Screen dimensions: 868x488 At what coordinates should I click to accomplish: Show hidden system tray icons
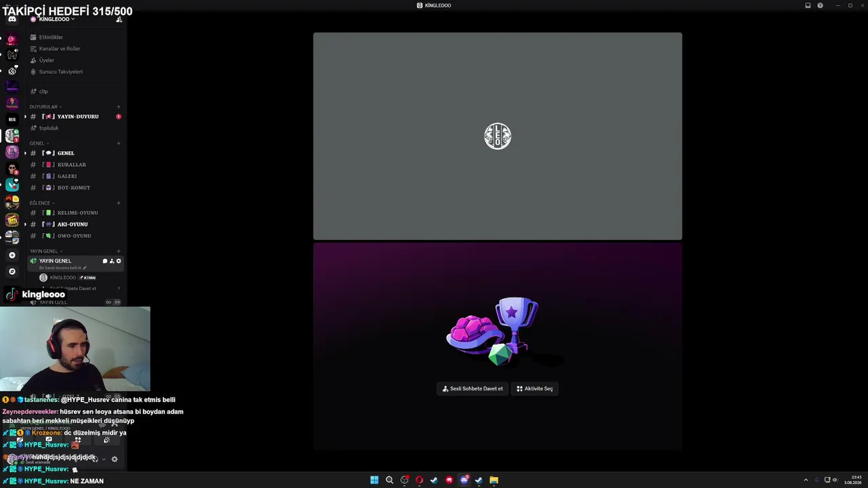coord(806,480)
